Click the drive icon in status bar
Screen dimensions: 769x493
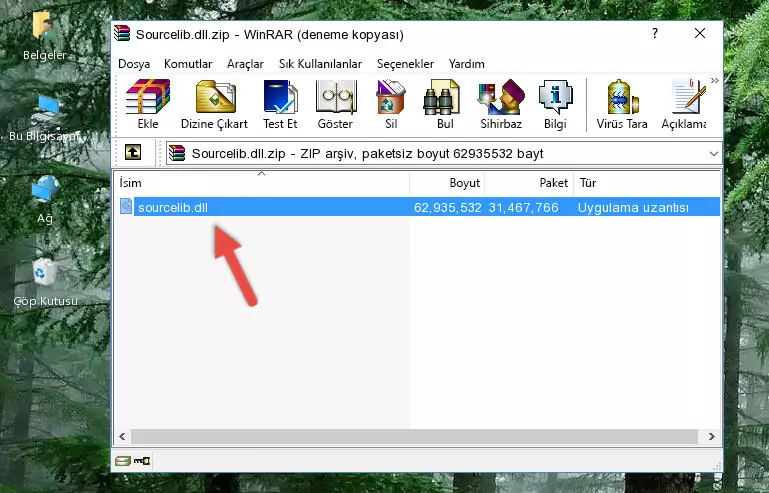[122, 460]
